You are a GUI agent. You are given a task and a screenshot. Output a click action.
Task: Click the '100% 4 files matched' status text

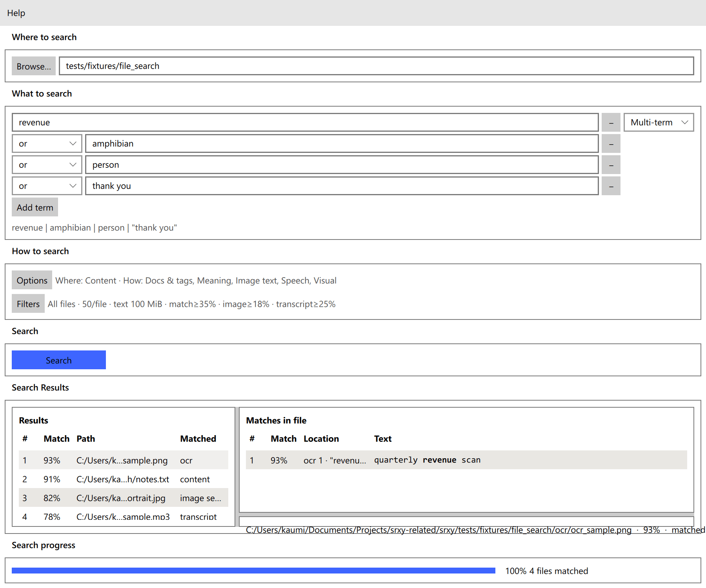click(x=547, y=571)
